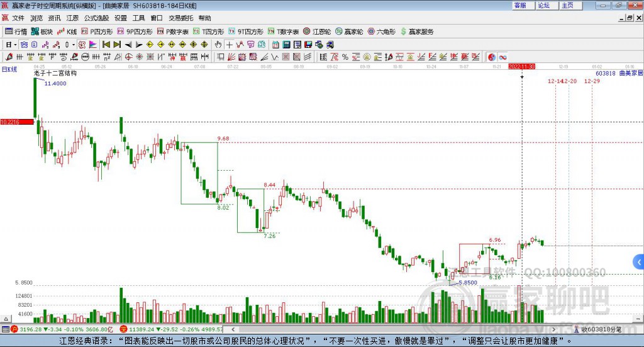Open the 行情 market quotes view

click(x=16, y=31)
